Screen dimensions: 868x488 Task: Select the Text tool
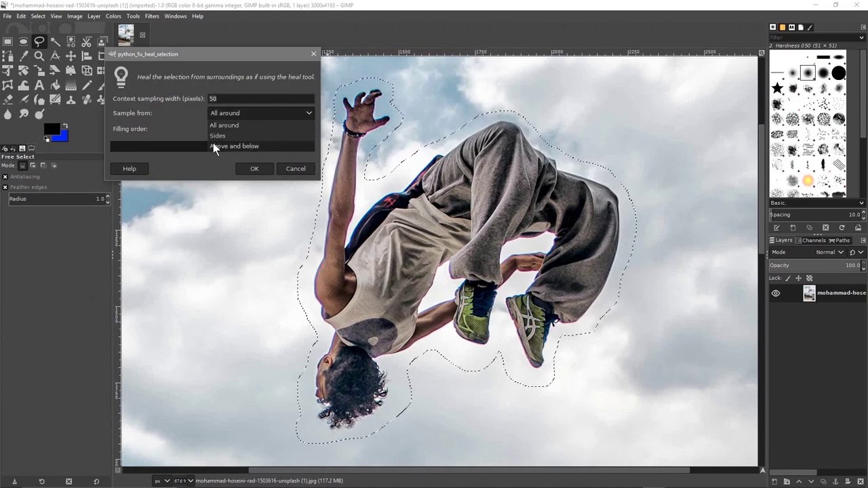[x=39, y=85]
